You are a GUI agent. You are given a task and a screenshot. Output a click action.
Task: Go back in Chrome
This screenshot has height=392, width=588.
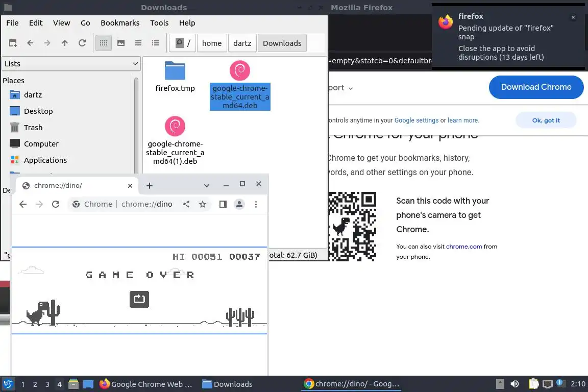pos(23,204)
